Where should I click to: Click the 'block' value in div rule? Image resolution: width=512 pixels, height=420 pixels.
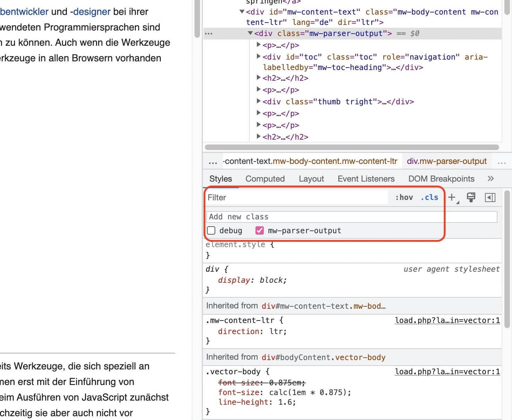272,280
